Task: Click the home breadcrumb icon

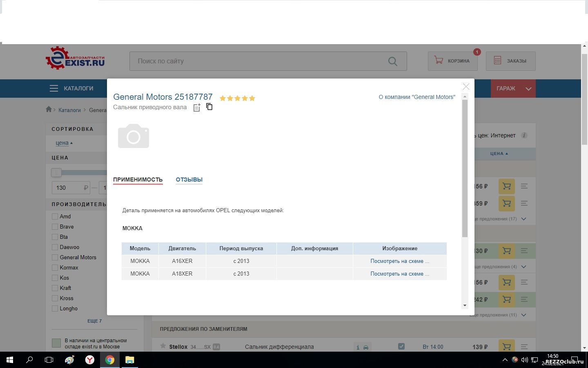Action: click(x=49, y=109)
